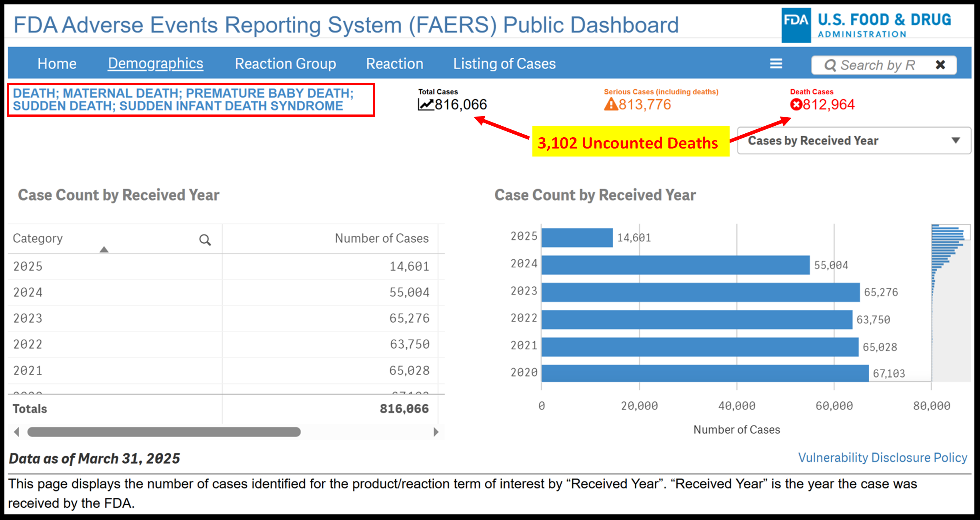Search categories using the table magnifier icon
Screen dimensions: 980x520
point(205,240)
